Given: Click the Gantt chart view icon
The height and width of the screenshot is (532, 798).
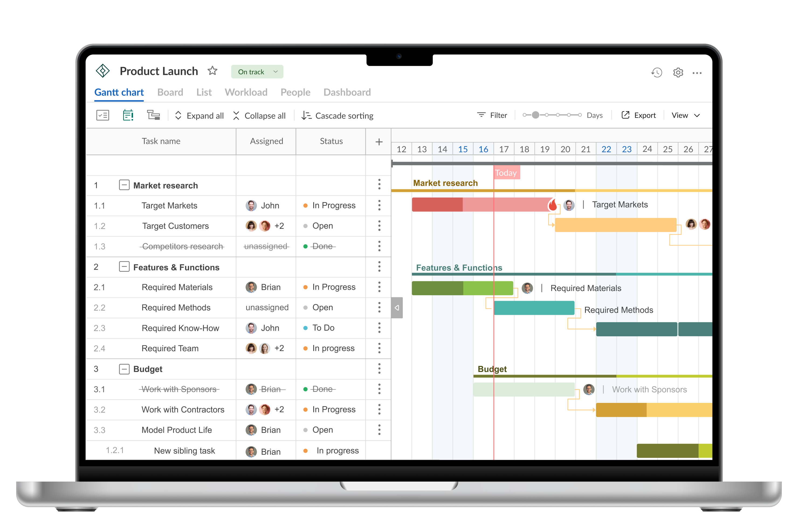Looking at the screenshot, I should pos(153,115).
